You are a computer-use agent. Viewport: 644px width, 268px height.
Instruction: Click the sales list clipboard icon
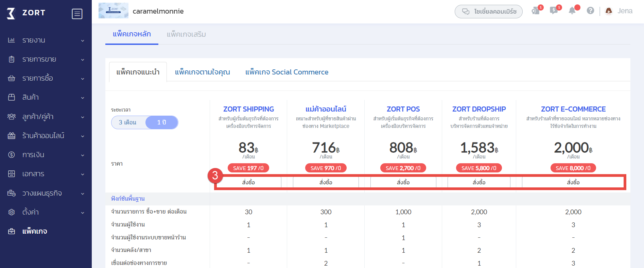[12, 59]
